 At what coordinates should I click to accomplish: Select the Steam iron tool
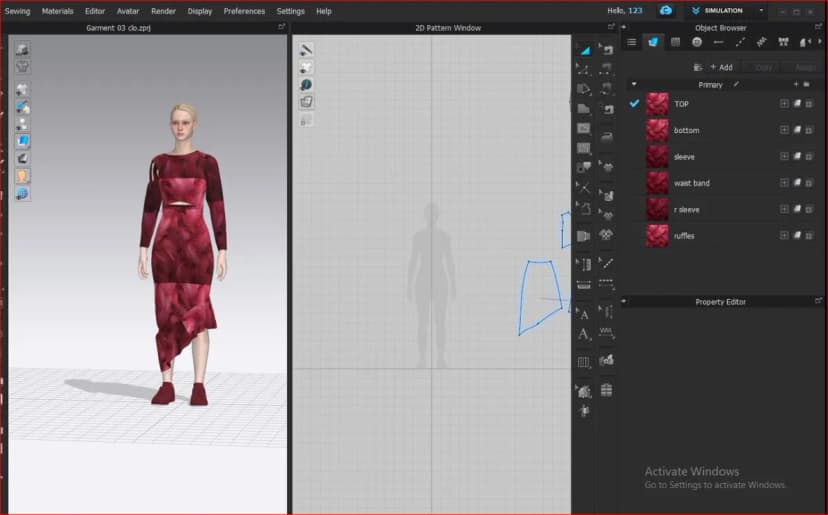click(607, 137)
